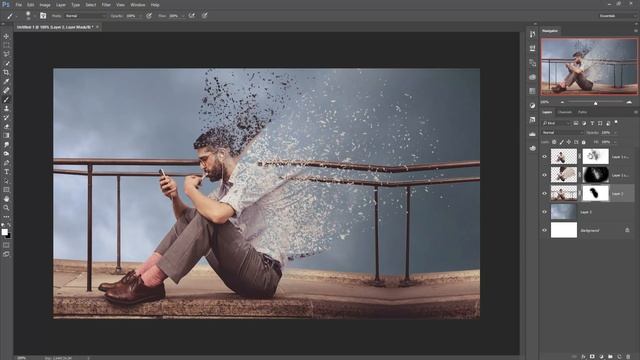Screen dimensions: 640x360
Task: Click the lock transparent pixels icon
Action: [554, 142]
